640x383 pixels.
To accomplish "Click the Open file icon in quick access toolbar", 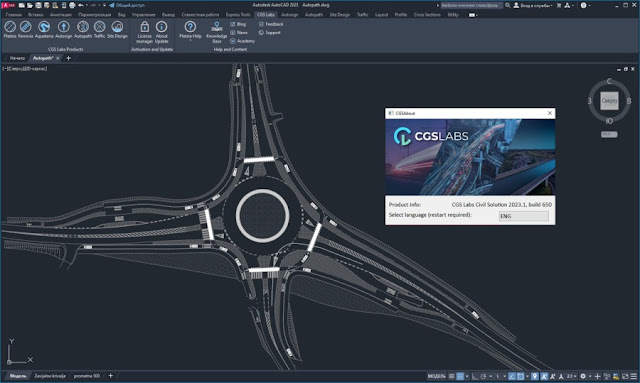I will pyautogui.click(x=30, y=5).
